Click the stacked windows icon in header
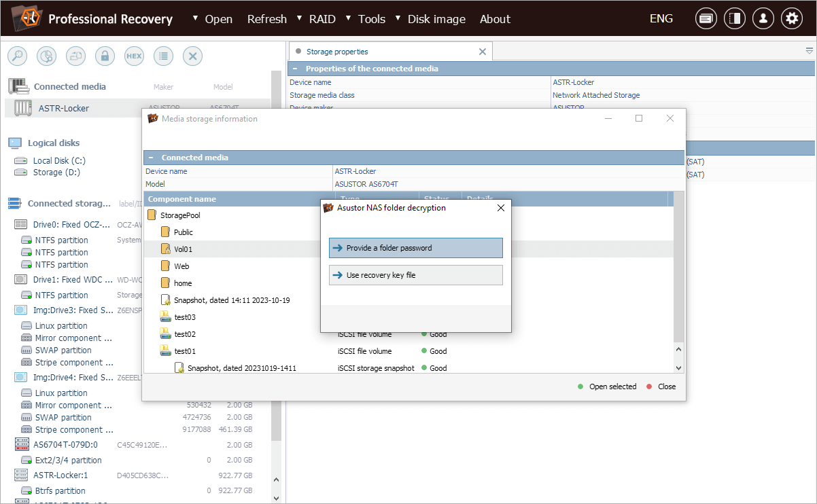 tap(706, 19)
